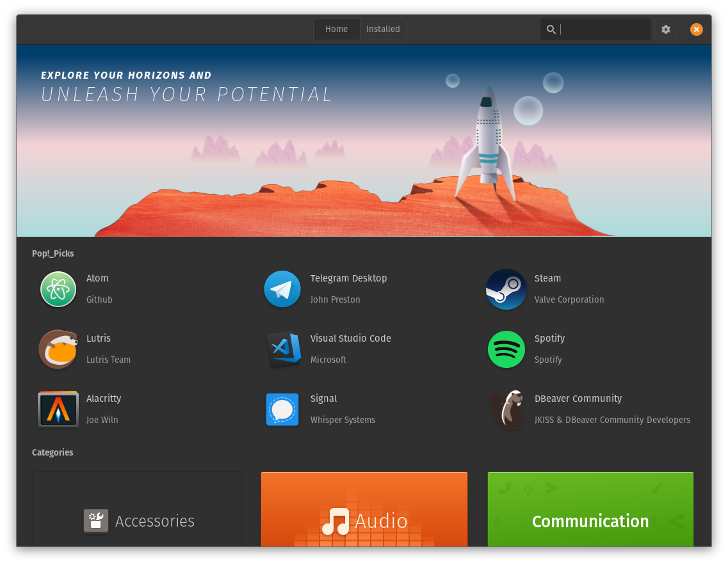Select the Telegram Desktop title
This screenshot has height=565, width=728.
tap(349, 278)
